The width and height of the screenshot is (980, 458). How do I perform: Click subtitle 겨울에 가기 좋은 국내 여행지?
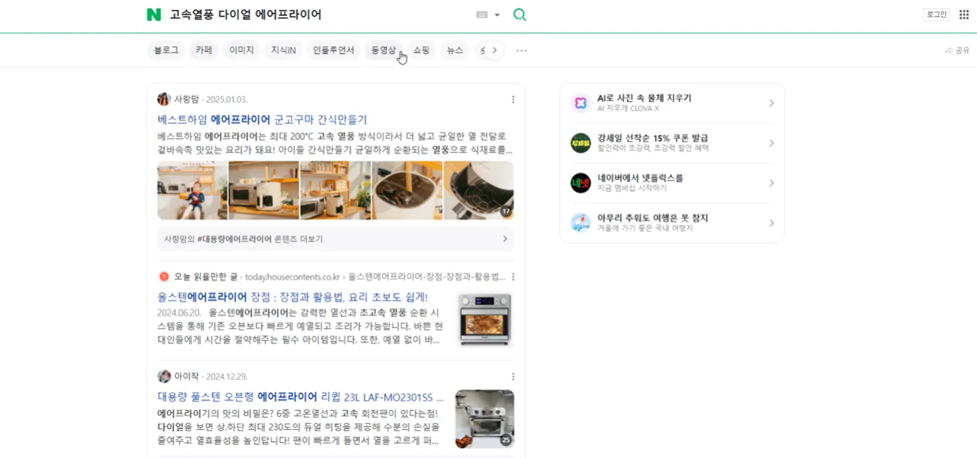[645, 228]
